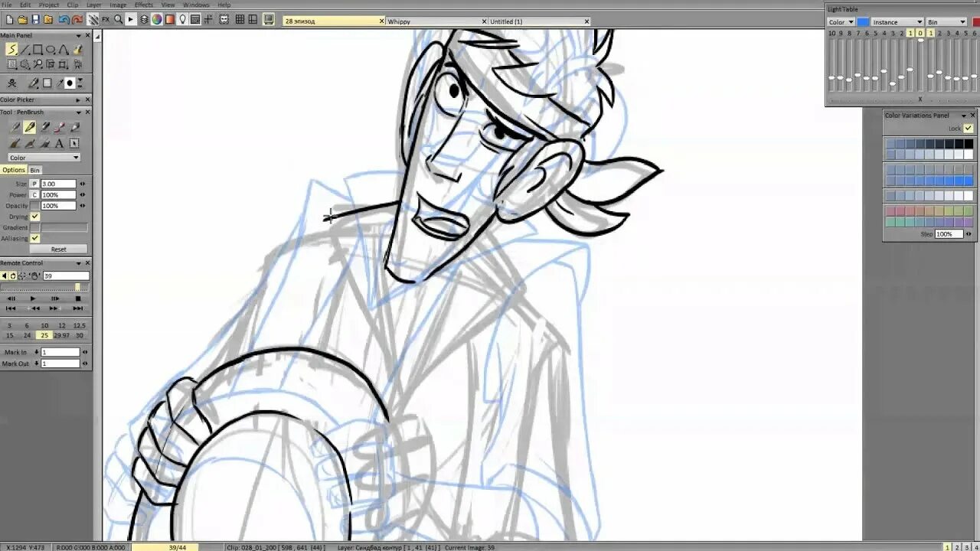Select the flood fill tool in the Main Panel
This screenshot has height=551, width=980.
pos(77,49)
